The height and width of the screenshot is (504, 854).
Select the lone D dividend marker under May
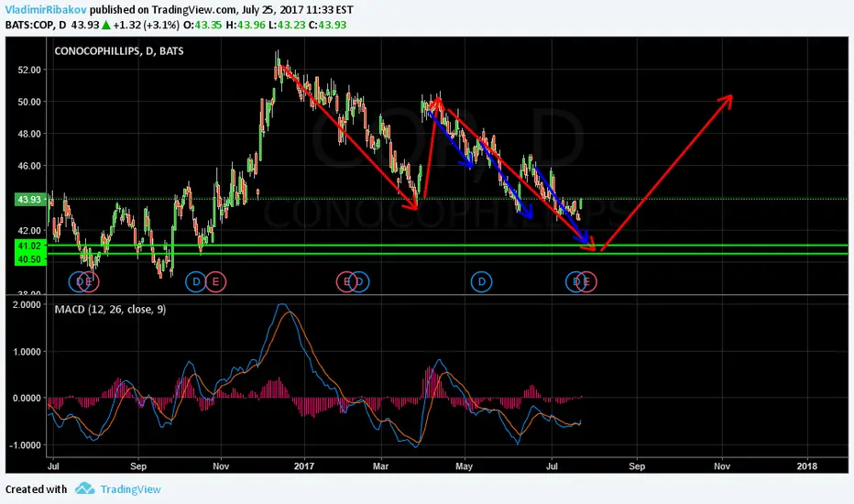pos(481,281)
